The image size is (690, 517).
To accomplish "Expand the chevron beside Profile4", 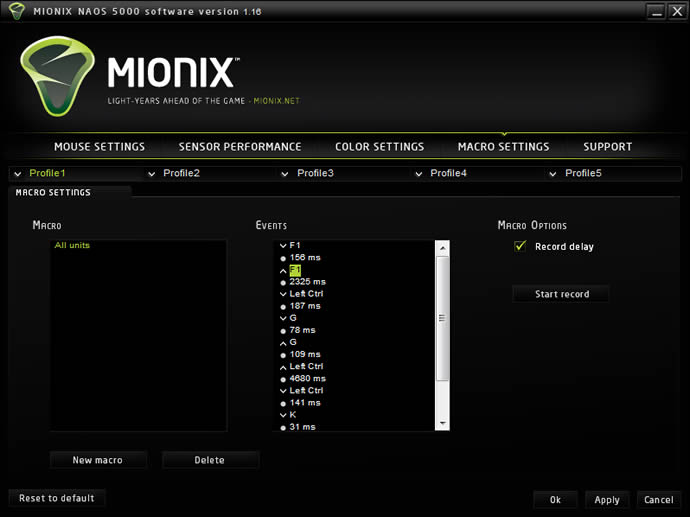I will click(418, 174).
